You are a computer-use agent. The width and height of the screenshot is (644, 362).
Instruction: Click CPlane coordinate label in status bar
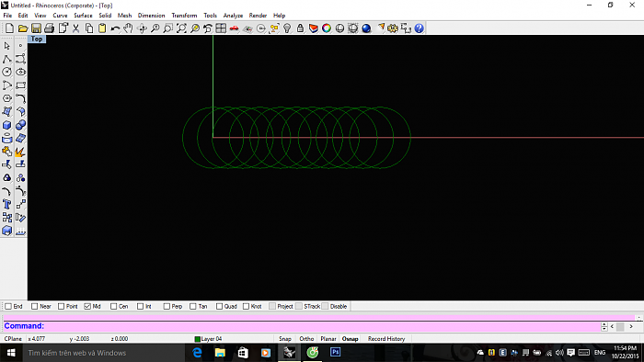[13, 339]
